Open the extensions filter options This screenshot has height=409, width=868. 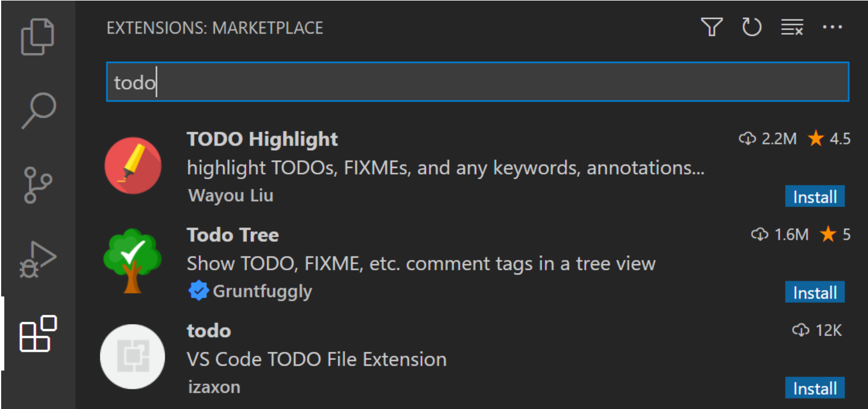(712, 27)
